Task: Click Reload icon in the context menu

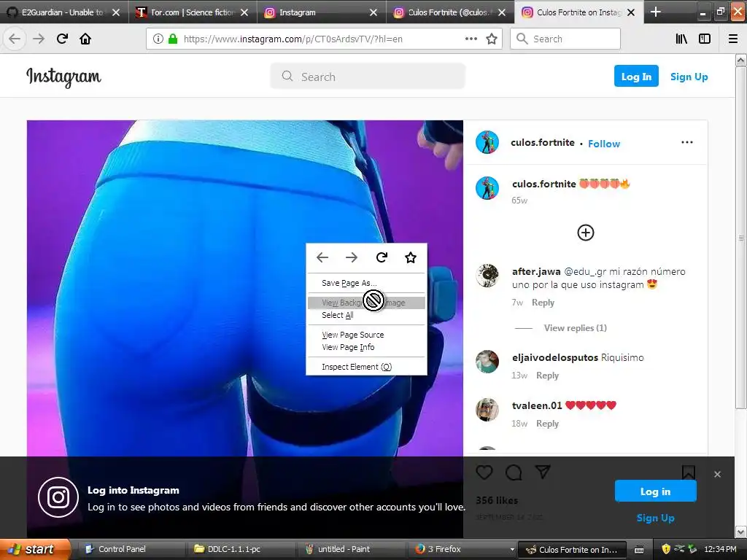Action: [x=382, y=257]
